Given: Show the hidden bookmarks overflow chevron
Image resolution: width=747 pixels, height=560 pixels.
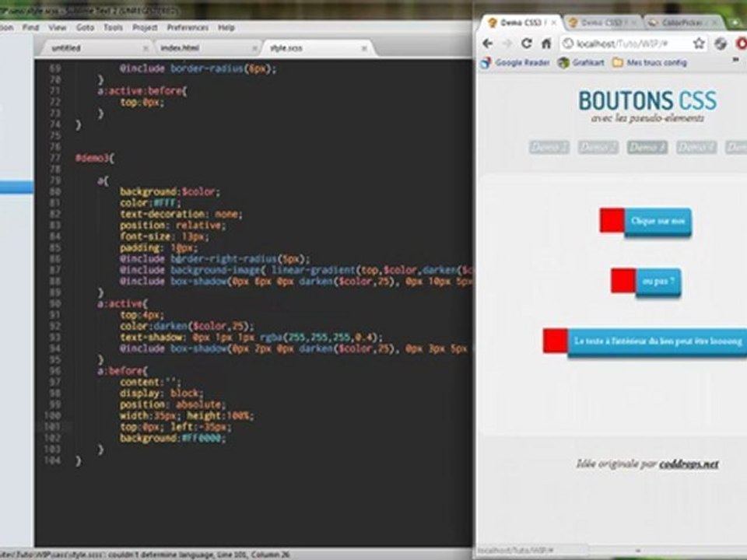Looking at the screenshot, I should (735, 60).
